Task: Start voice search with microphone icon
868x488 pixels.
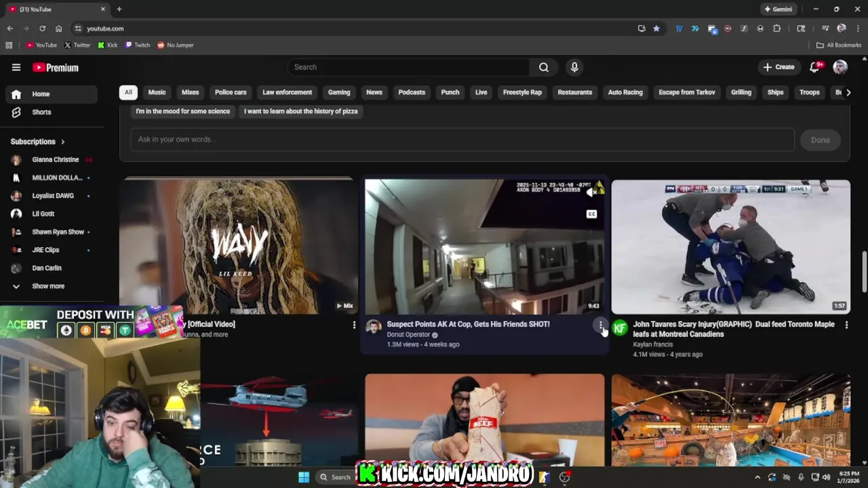Action: (x=574, y=67)
